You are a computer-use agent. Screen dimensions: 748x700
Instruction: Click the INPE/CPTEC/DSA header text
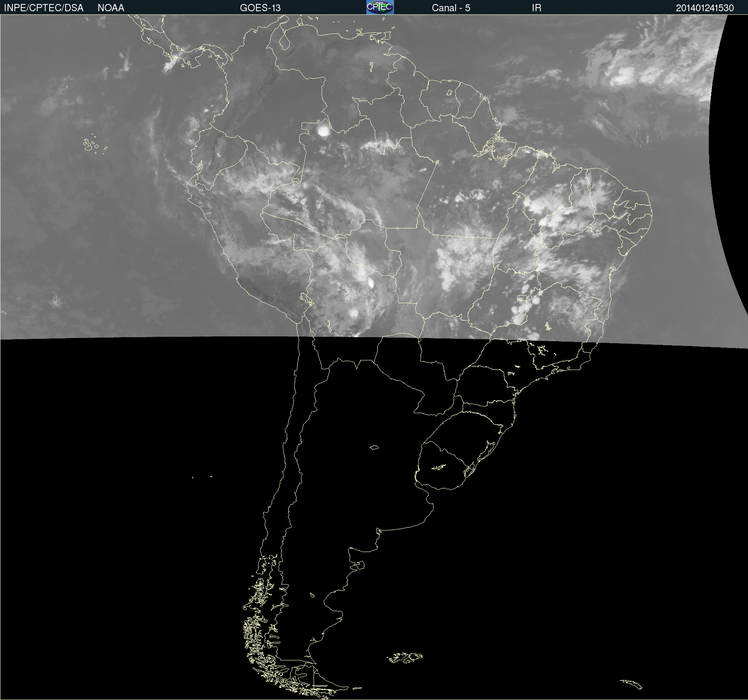click(x=44, y=8)
